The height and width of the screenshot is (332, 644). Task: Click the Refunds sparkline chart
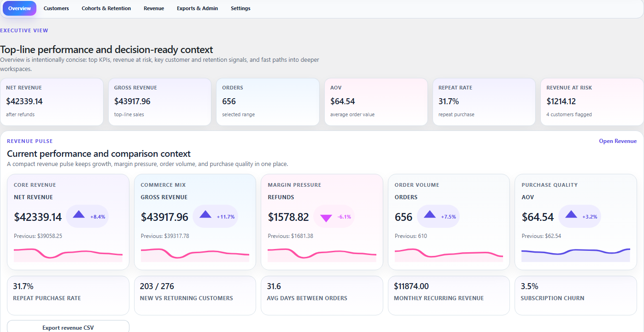click(x=322, y=254)
